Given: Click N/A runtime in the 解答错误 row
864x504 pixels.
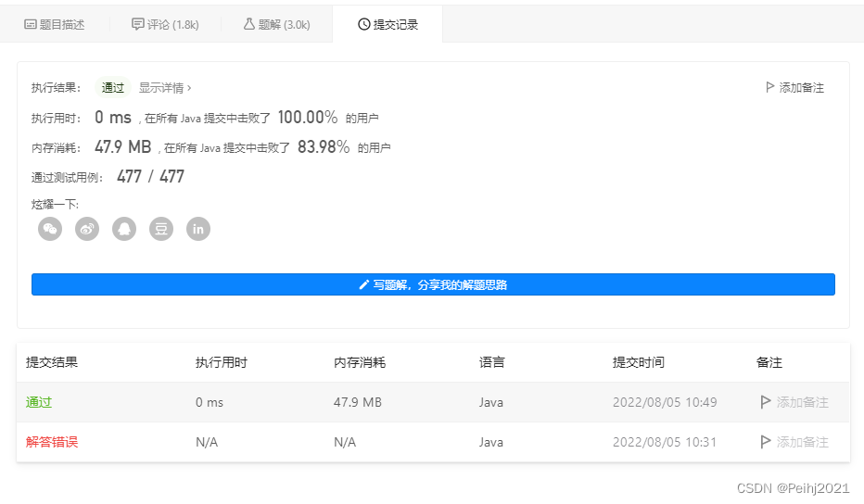Looking at the screenshot, I should (x=207, y=442).
